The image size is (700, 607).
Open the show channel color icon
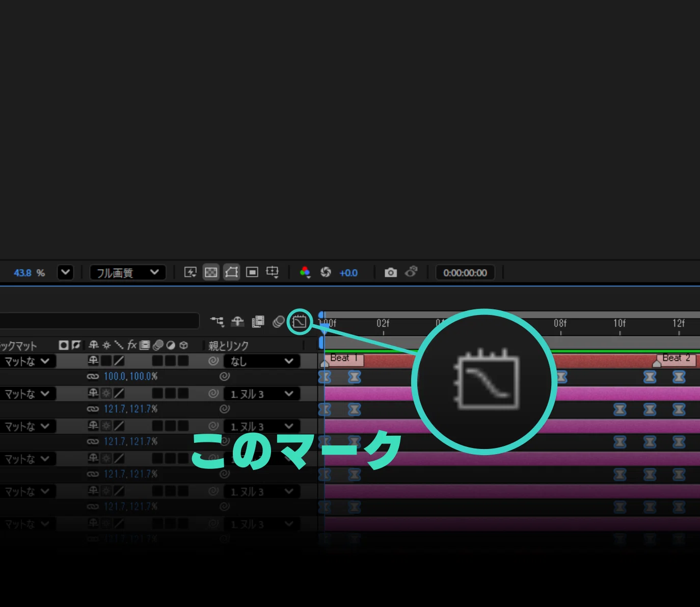(x=305, y=272)
